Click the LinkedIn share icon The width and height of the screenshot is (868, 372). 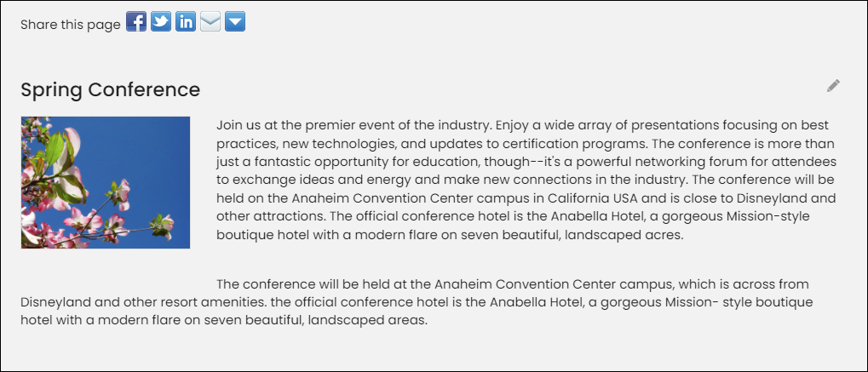click(x=186, y=21)
